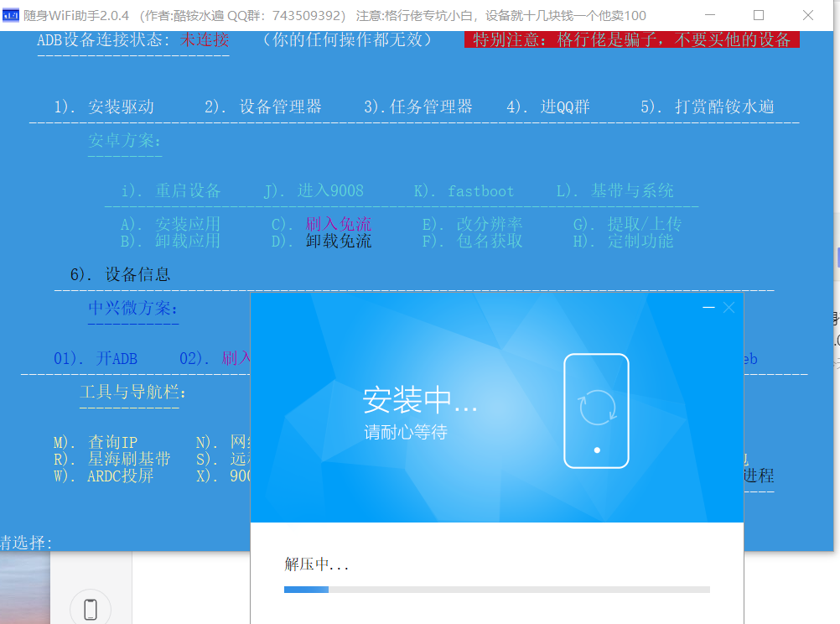Viewport: 840px width, 624px height.
Task: Close the installer dialog
Action: 729,308
